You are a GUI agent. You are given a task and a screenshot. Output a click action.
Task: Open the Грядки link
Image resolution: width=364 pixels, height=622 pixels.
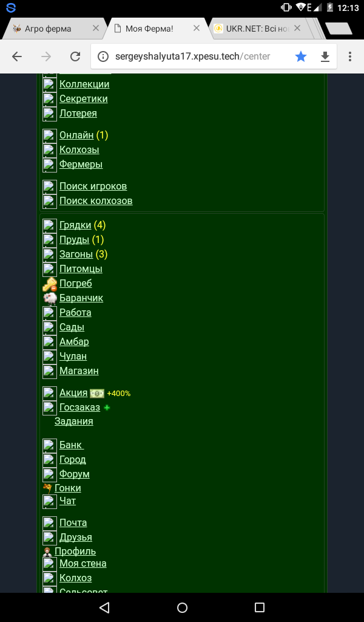75,225
